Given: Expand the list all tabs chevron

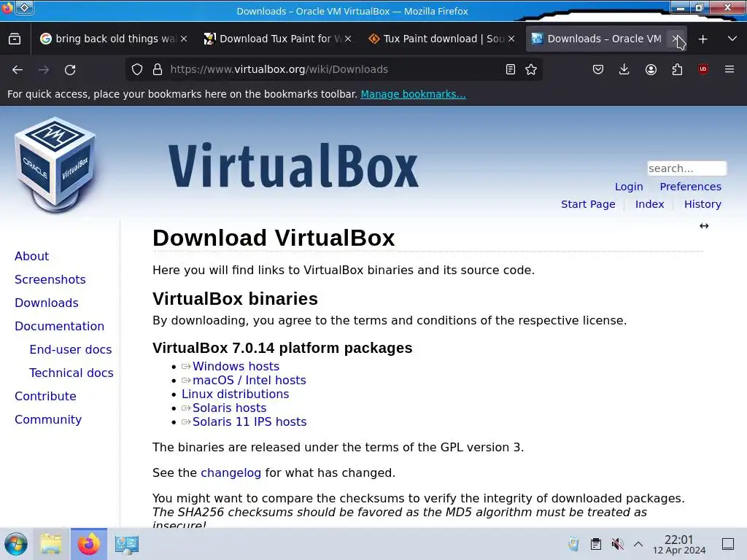Looking at the screenshot, I should [x=732, y=39].
